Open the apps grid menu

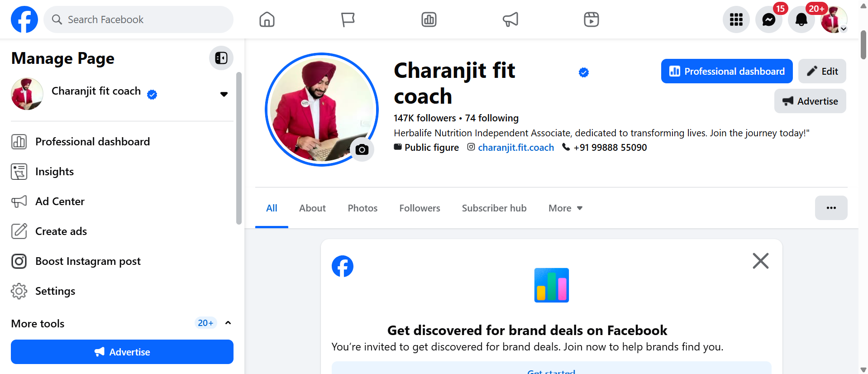coord(736,20)
